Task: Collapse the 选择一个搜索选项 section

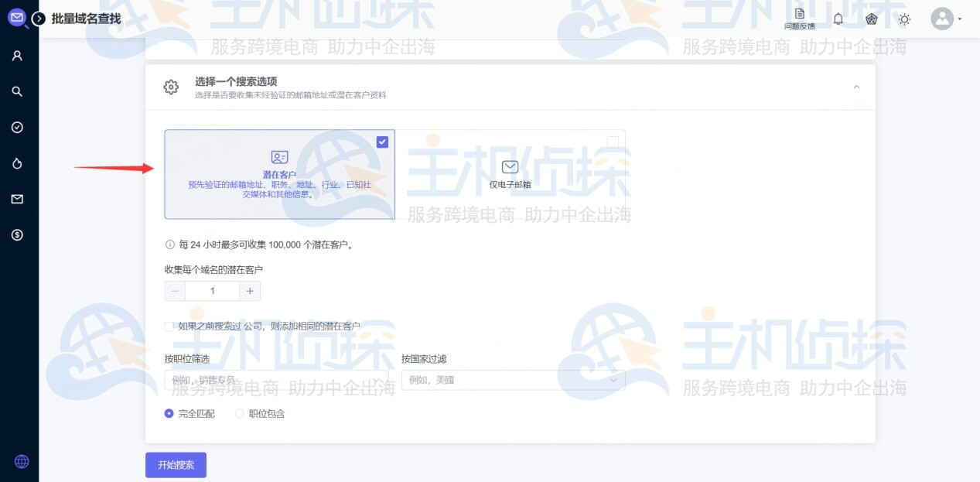Action: pyautogui.click(x=856, y=87)
